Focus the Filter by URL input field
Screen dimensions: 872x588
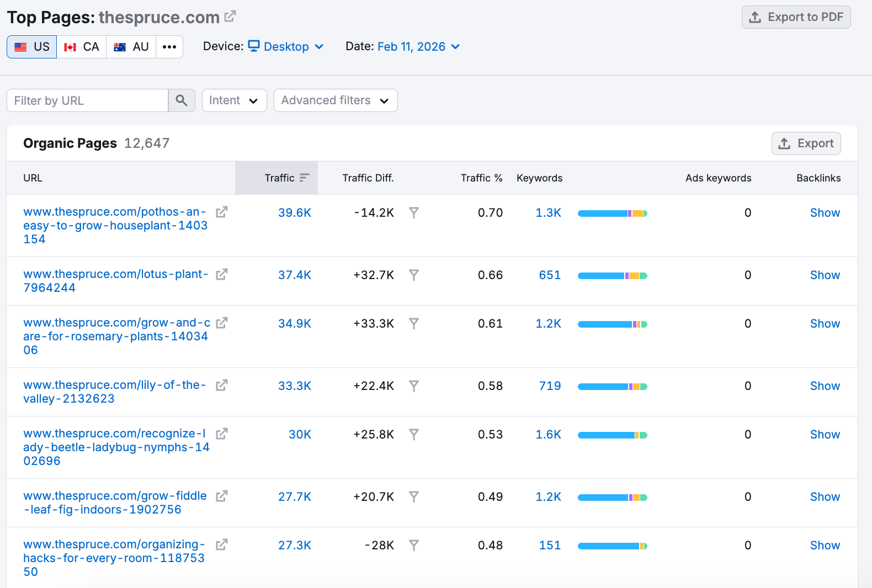(x=87, y=100)
